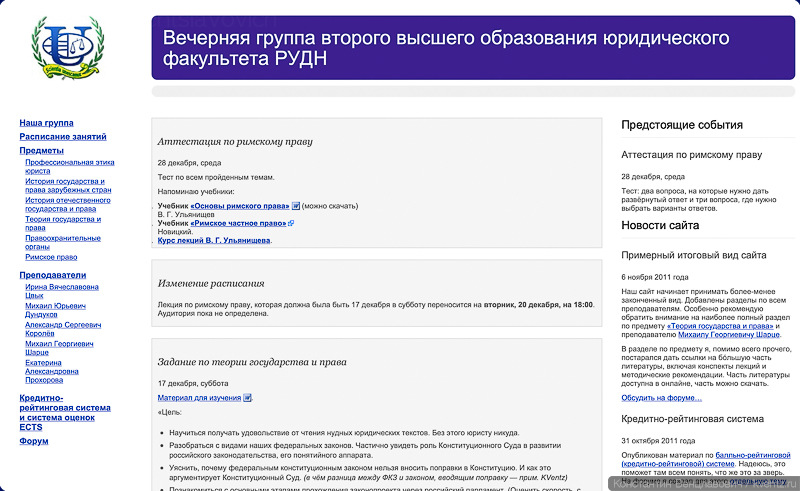
Task: Open «Курс лекций В. Г. Ульянищева» link
Action: coord(213,240)
